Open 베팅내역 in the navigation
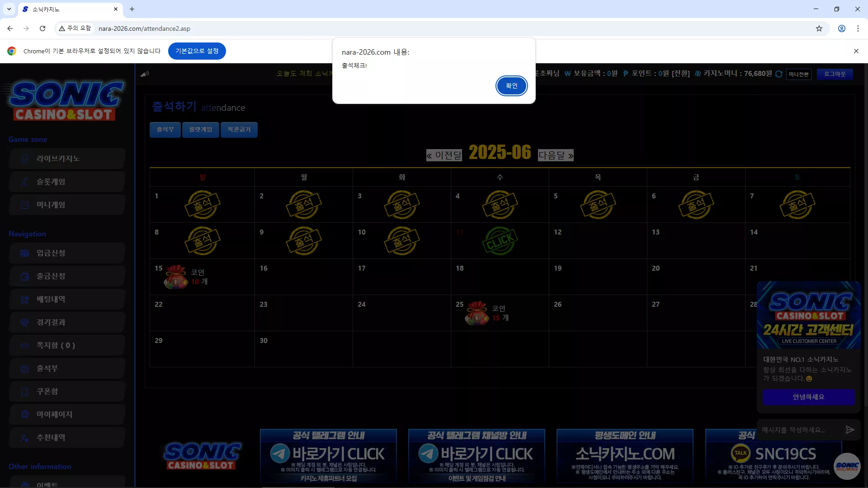 click(67, 299)
